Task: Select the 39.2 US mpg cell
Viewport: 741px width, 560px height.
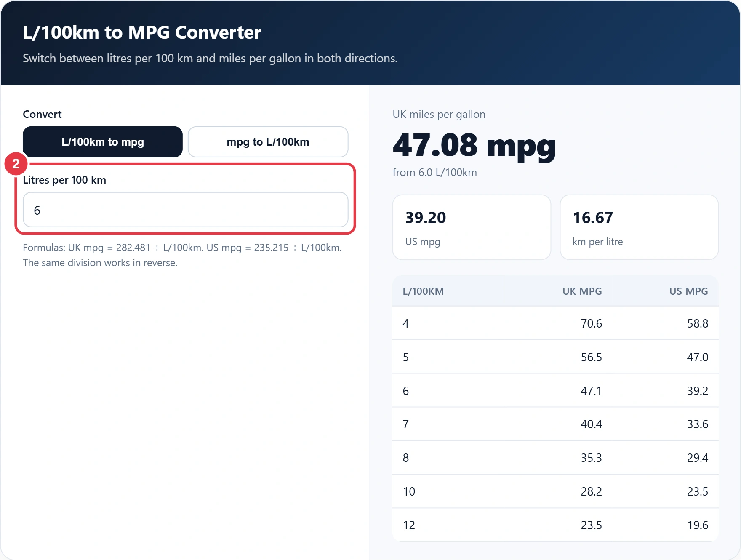Action: [x=698, y=391]
